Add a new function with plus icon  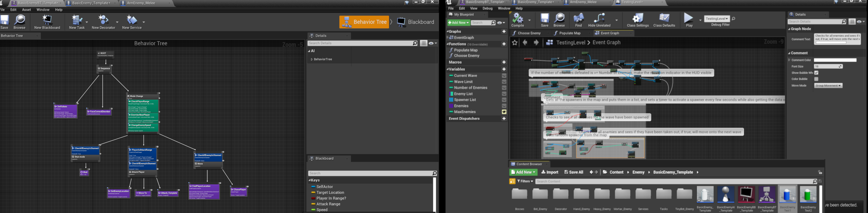point(504,44)
